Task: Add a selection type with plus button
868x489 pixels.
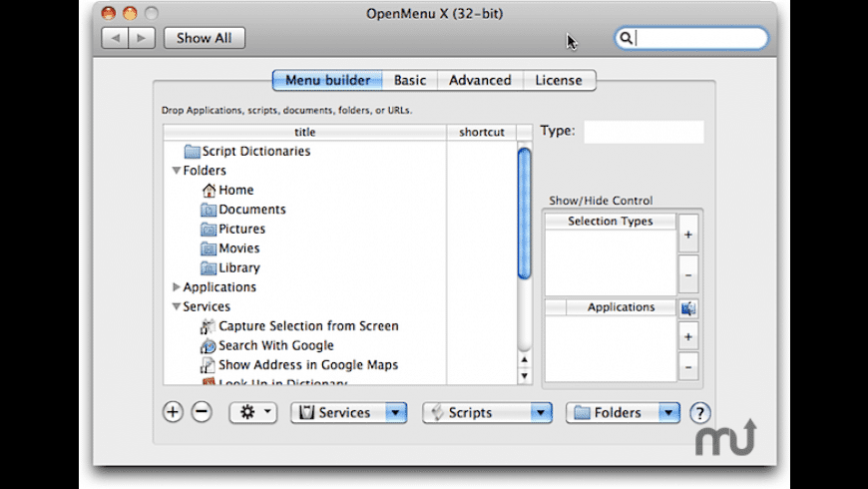Action: coord(688,235)
